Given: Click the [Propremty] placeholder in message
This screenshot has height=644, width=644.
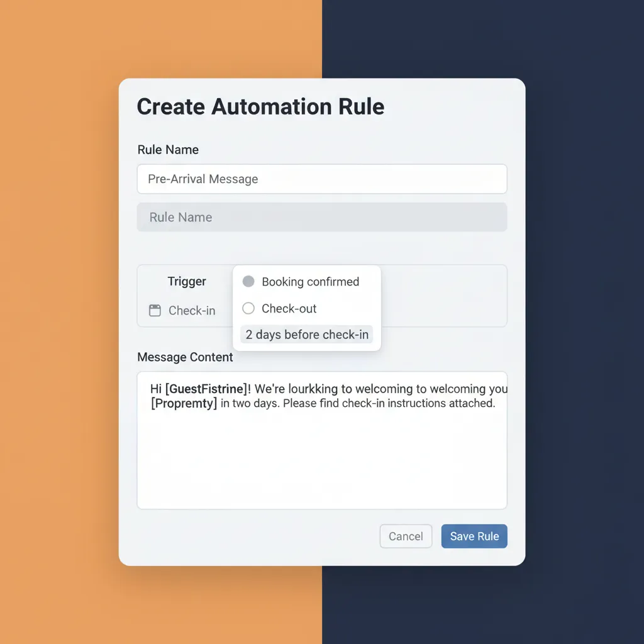Looking at the screenshot, I should pyautogui.click(x=184, y=403).
